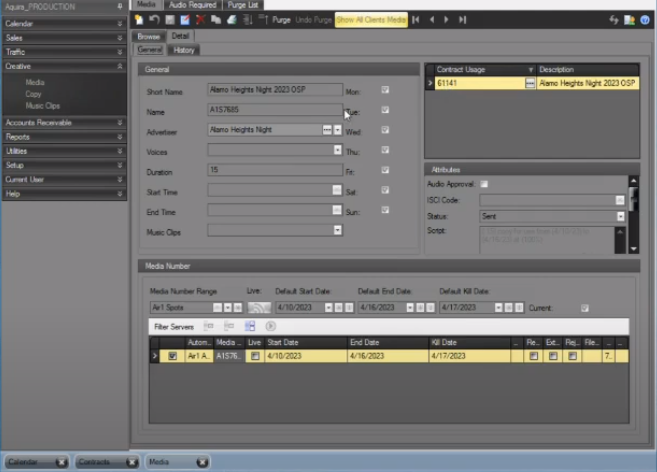
Task: Expand the Sales navigation section
Action: [64, 38]
